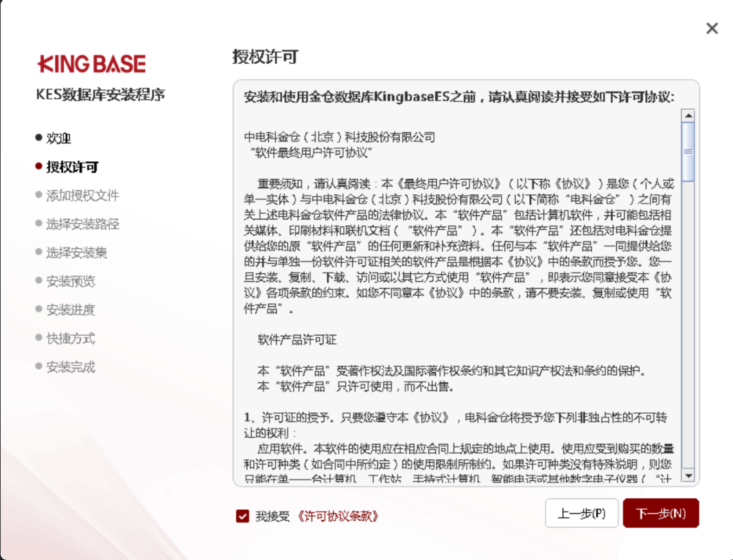Click the 授权许可 page heading
Image resolution: width=733 pixels, height=560 pixels.
point(266,57)
